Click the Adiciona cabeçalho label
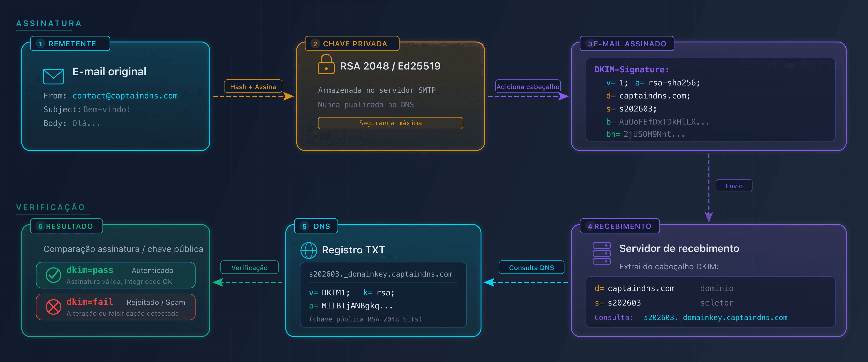The image size is (868, 362). coord(528,86)
